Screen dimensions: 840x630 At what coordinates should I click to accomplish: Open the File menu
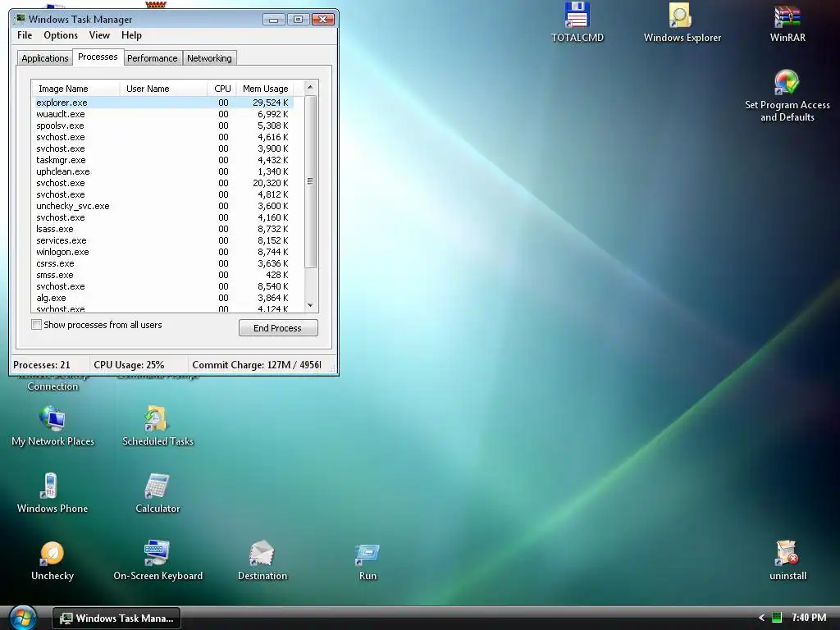pos(25,35)
